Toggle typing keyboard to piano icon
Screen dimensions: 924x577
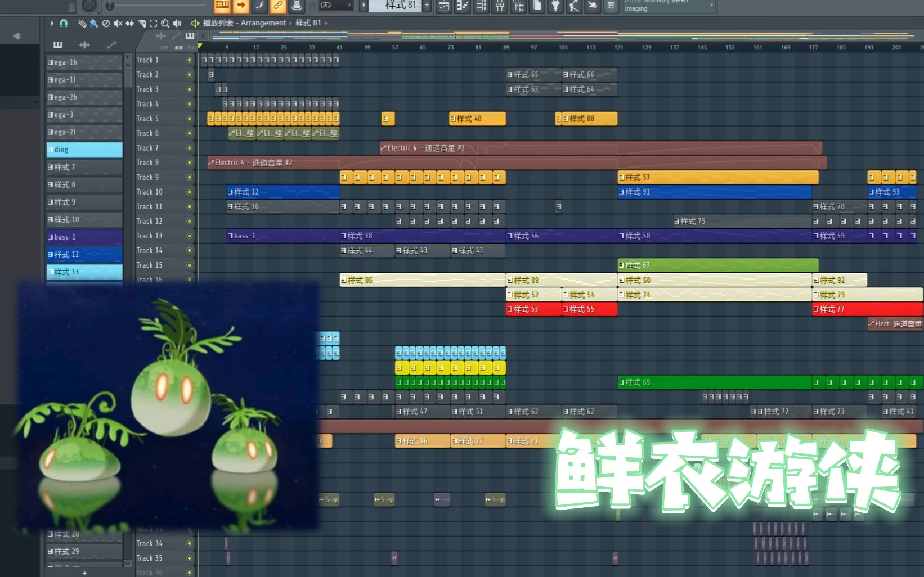pos(222,6)
